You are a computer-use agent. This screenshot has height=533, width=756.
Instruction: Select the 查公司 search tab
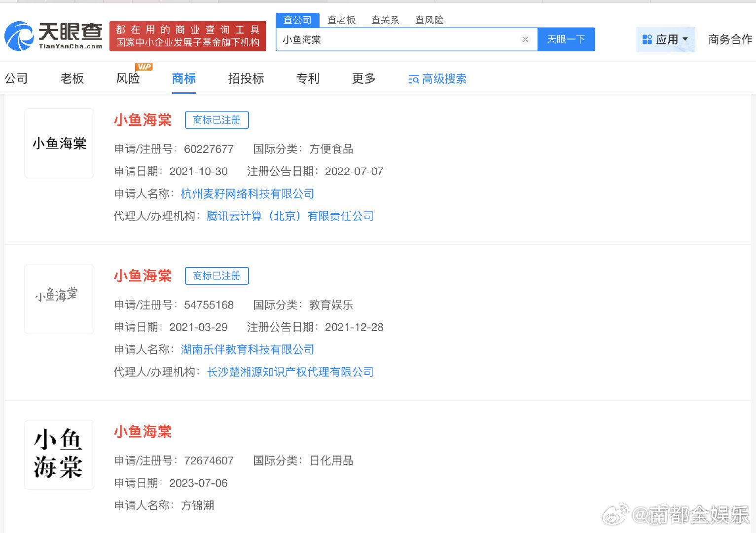click(297, 20)
